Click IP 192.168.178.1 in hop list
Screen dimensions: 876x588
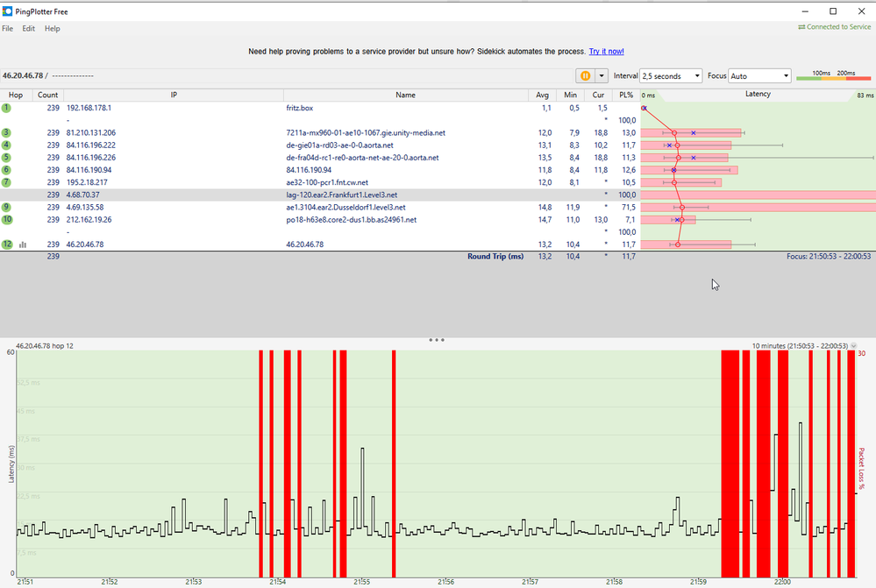[x=89, y=108]
